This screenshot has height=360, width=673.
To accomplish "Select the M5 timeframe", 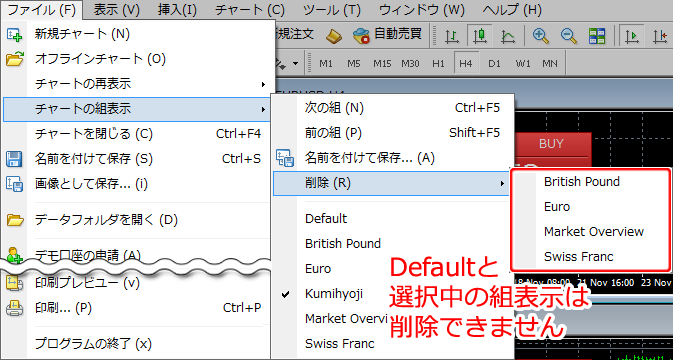I will pyautogui.click(x=354, y=64).
